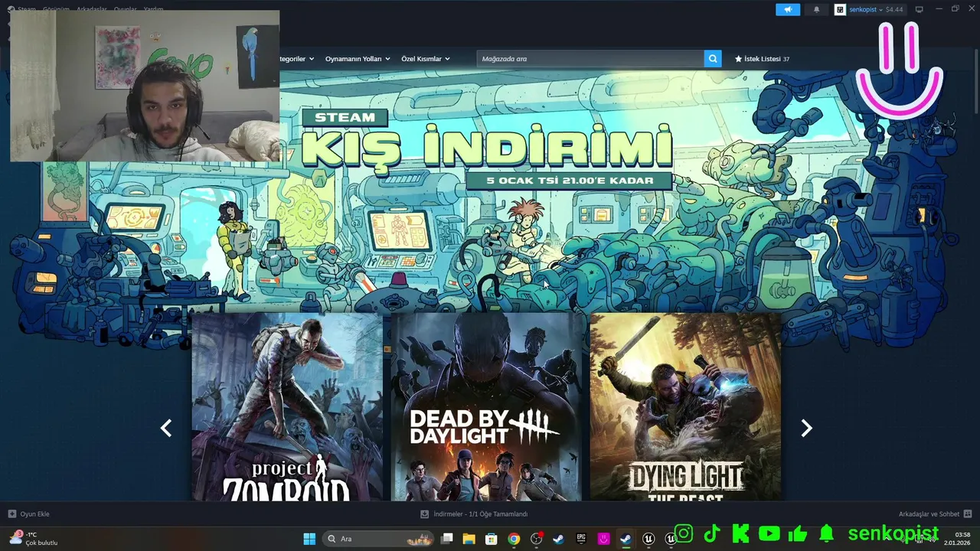Viewport: 980px width, 551px height.
Task: Click the magnifier search button in store
Action: click(x=713, y=59)
